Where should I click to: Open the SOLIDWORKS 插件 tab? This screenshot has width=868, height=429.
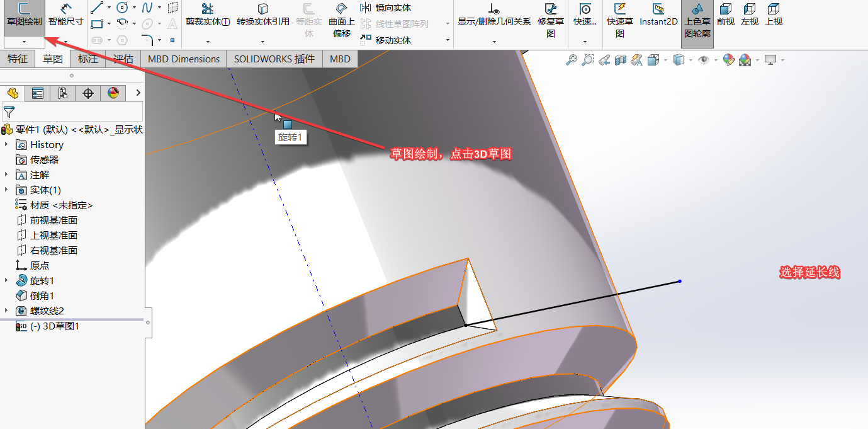click(274, 59)
